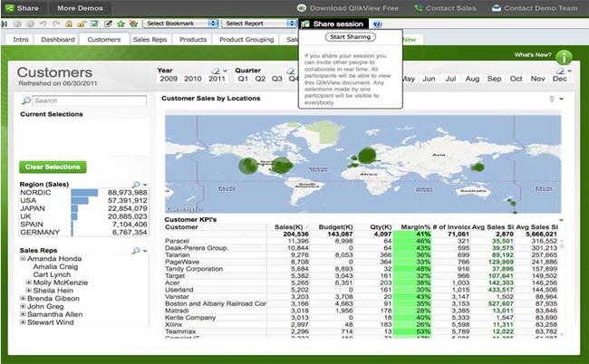The width and height of the screenshot is (589, 364).
Task: Click the Share session icon in toolbar
Action: (306, 24)
